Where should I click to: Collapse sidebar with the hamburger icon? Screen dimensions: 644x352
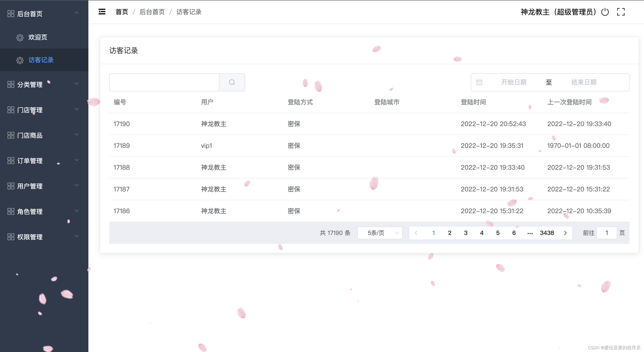tap(102, 12)
